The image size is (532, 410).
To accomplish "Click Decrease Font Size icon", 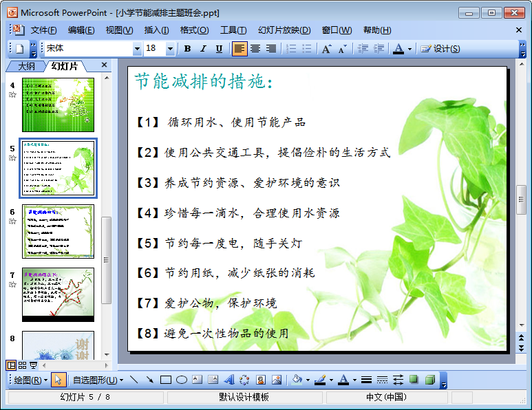I will point(342,49).
